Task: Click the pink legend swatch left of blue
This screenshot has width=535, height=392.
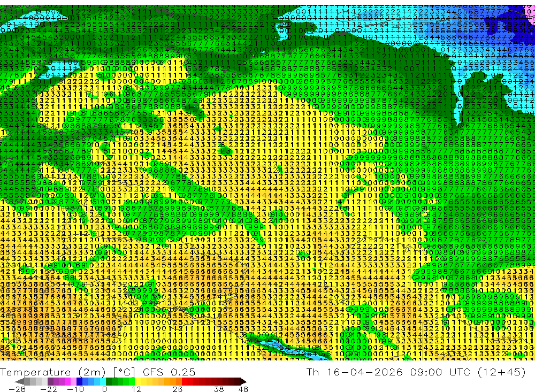Action: [73, 381]
